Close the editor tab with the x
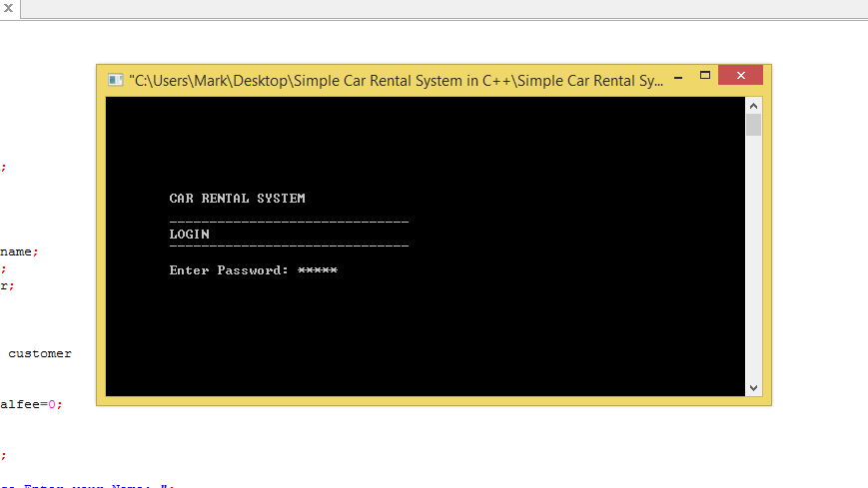 (8, 8)
